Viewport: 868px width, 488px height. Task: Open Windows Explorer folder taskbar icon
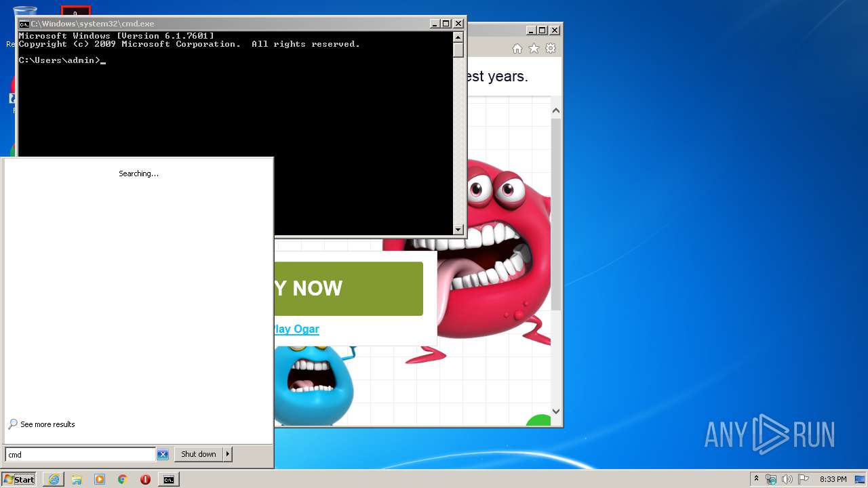click(x=77, y=479)
